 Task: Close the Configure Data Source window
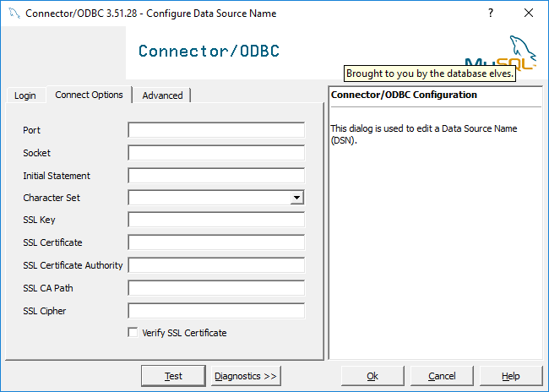click(529, 13)
